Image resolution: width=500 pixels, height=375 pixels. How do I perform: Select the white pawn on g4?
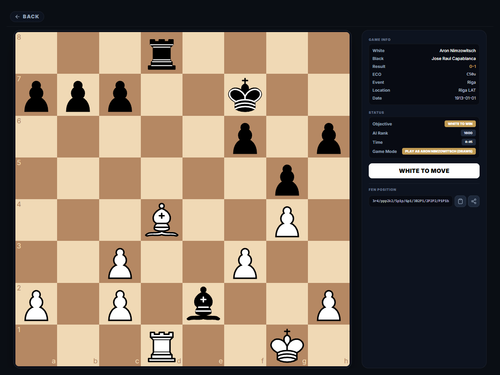tap(287, 221)
